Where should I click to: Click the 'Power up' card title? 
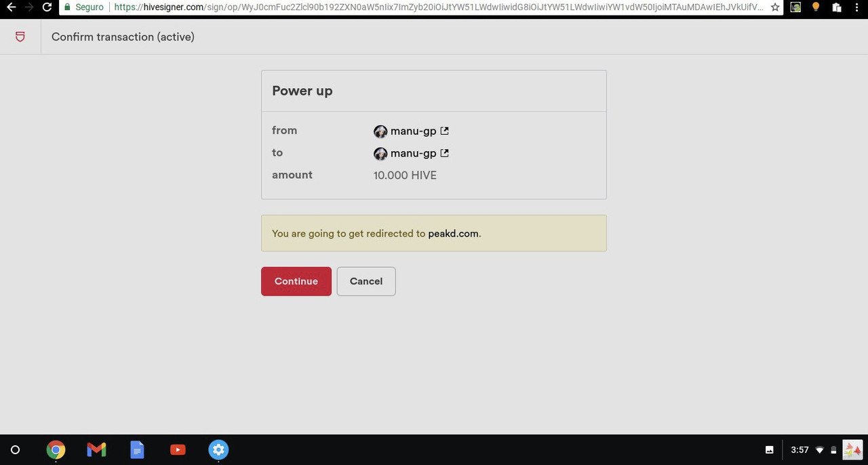point(302,91)
